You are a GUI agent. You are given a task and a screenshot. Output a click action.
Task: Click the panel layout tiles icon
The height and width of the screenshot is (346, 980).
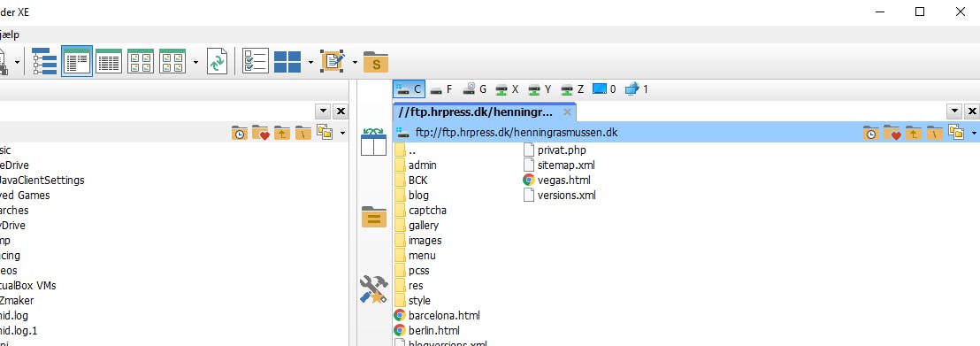coord(287,61)
